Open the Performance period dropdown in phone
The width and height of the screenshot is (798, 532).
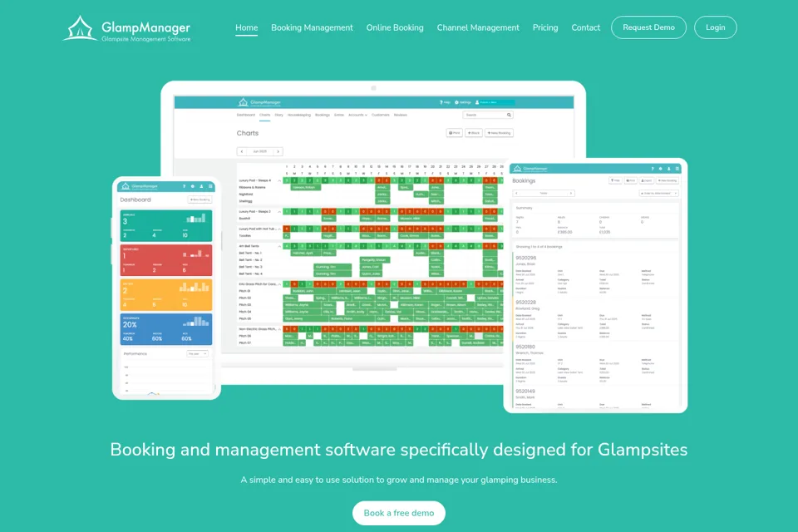coord(197,354)
